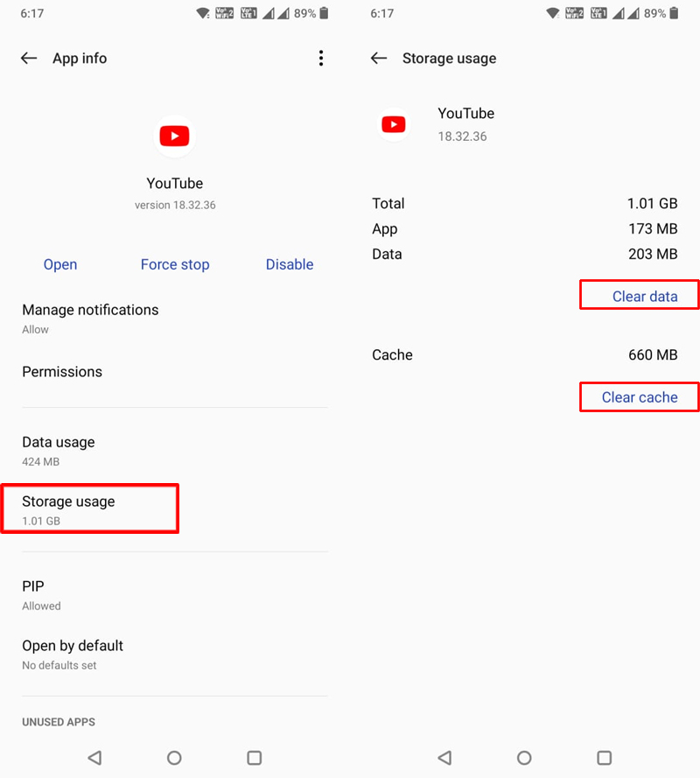Open the three-dot overflow menu
700x778 pixels.
pyautogui.click(x=321, y=58)
